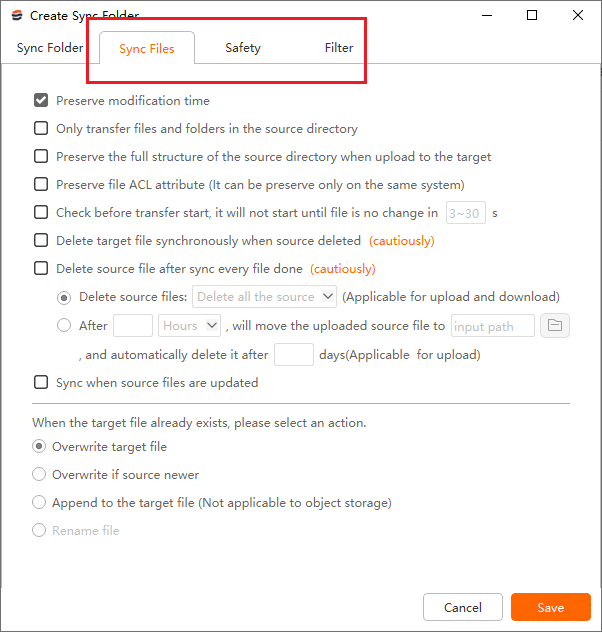Open the Filter tab
The width and height of the screenshot is (602, 632).
[x=339, y=48]
